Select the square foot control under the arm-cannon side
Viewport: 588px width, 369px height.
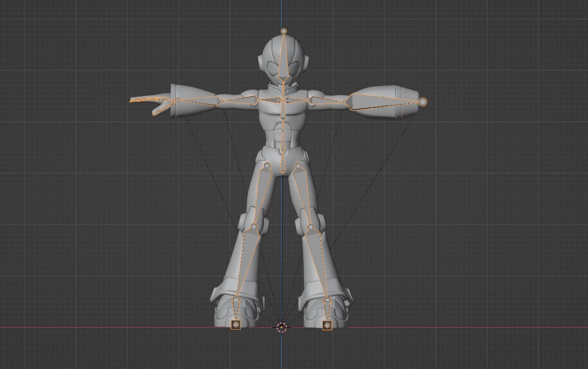tap(327, 325)
